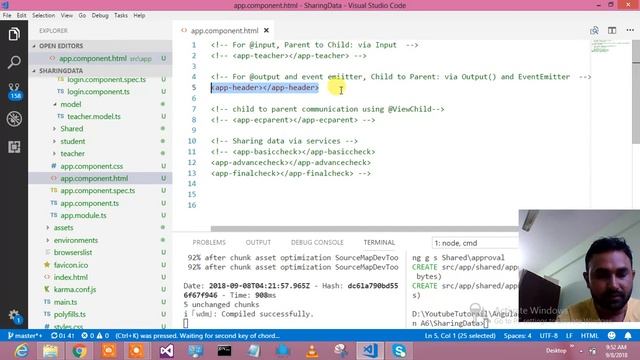Open the File menu

point(7,16)
